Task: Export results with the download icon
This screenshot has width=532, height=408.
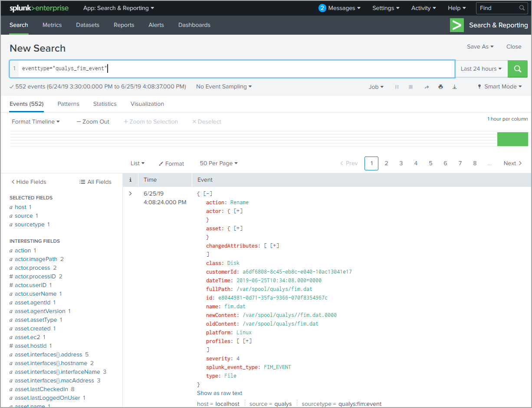Action: [454, 87]
